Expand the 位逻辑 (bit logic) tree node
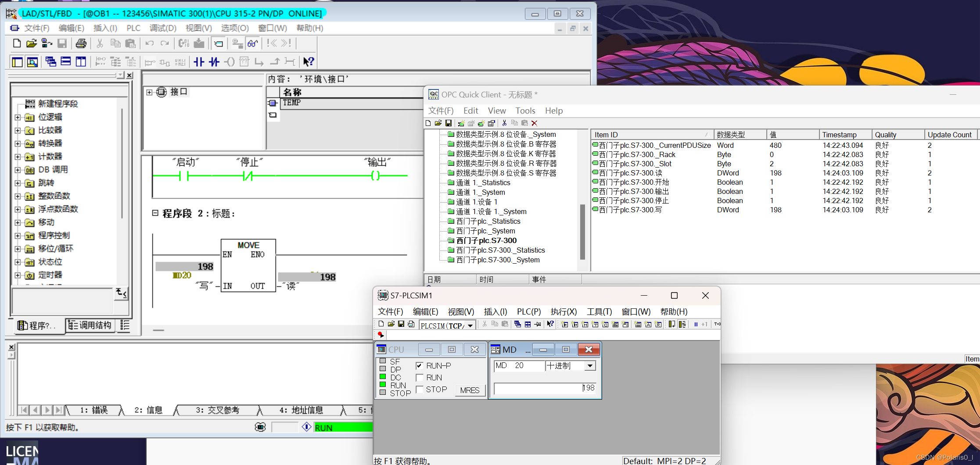980x465 pixels. point(18,117)
